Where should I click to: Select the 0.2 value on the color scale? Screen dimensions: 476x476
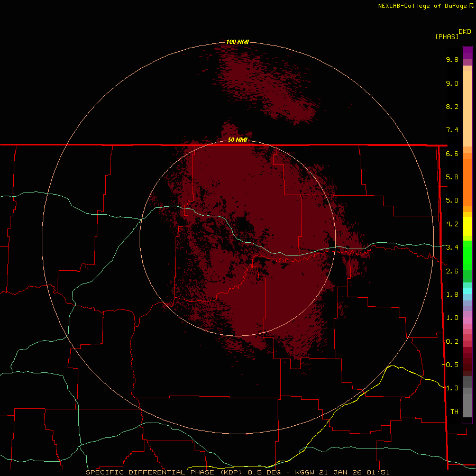point(452,342)
